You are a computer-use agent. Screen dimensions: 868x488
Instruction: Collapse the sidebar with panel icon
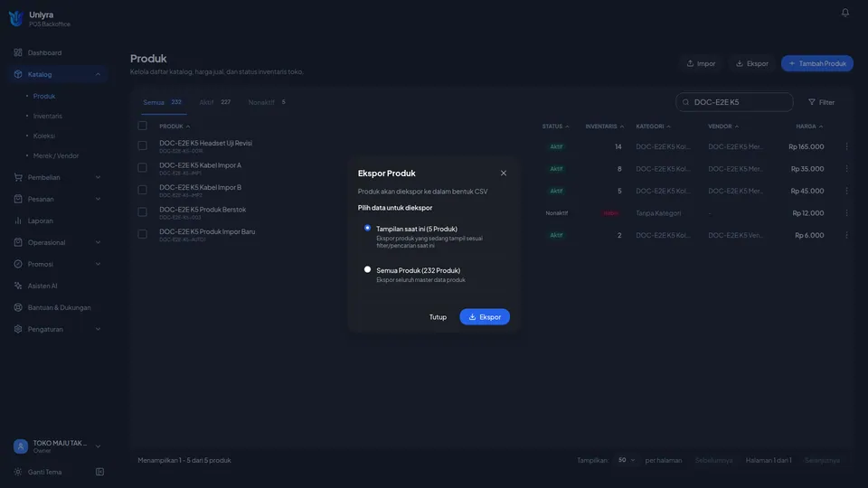[x=99, y=472]
